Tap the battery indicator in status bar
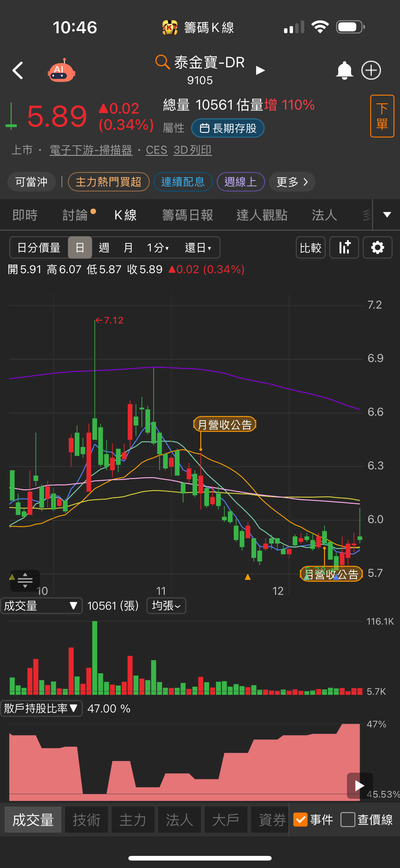This screenshot has width=400, height=868. click(350, 27)
